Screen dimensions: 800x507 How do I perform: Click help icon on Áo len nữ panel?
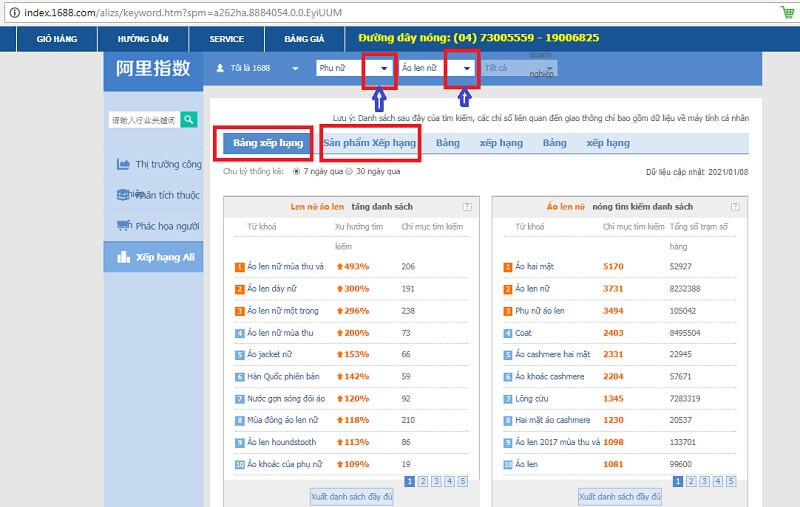(x=735, y=207)
